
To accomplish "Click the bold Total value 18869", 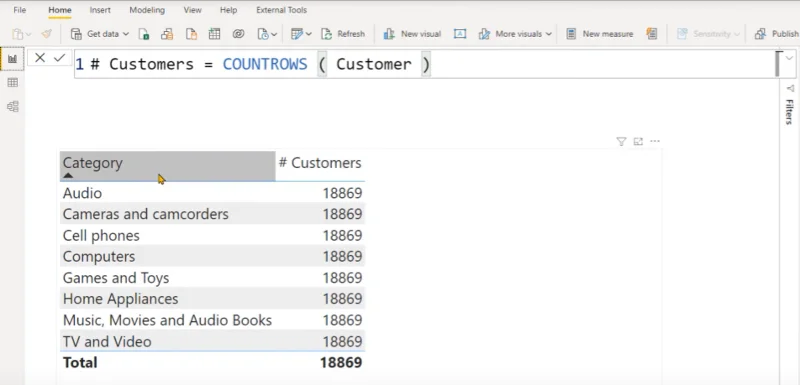I will point(341,363).
